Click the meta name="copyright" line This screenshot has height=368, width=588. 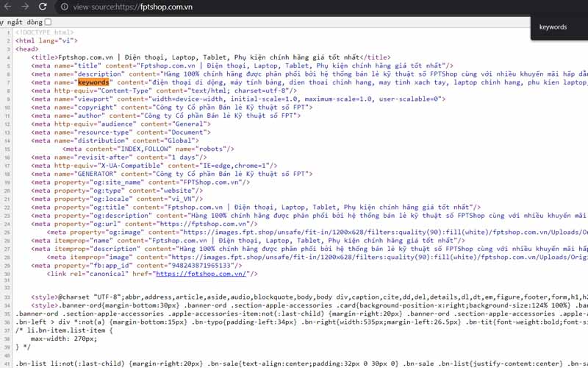[172, 107]
